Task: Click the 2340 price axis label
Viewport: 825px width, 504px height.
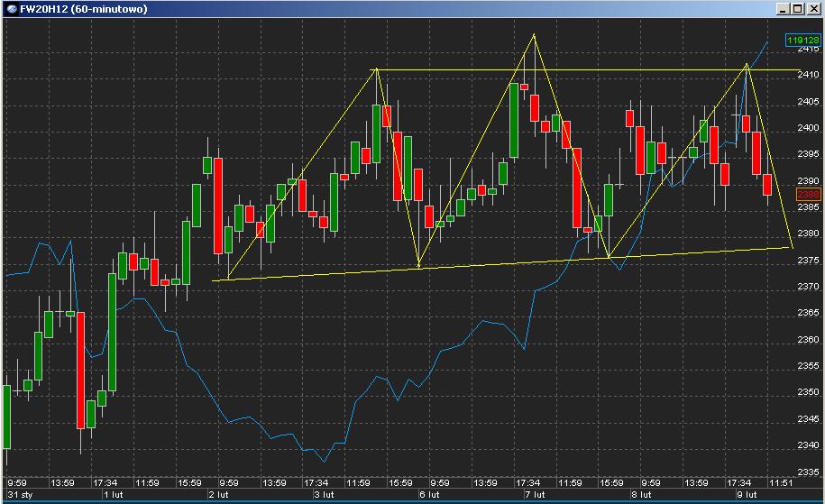Action: (x=808, y=445)
